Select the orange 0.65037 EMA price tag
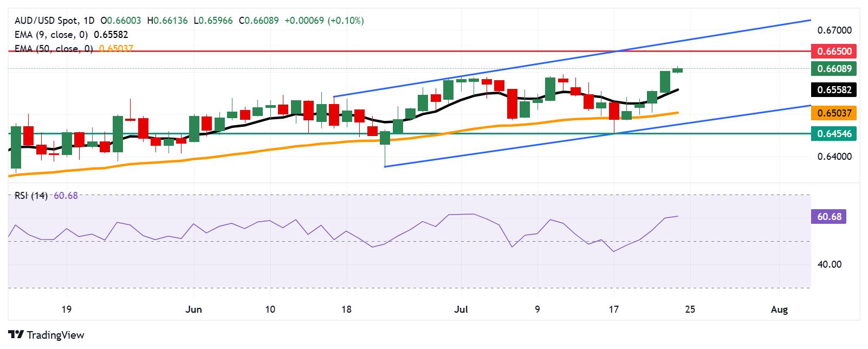 [x=833, y=113]
